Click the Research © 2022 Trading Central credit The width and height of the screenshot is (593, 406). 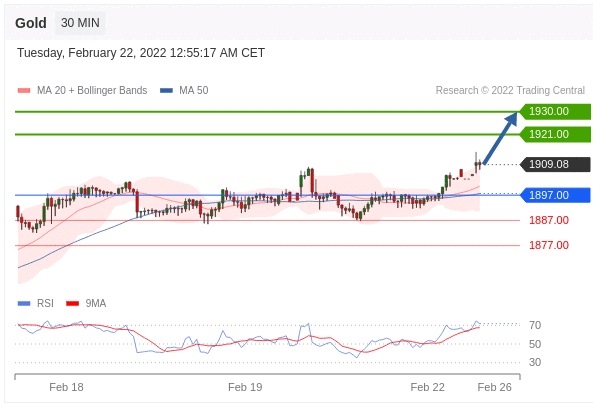click(x=510, y=90)
